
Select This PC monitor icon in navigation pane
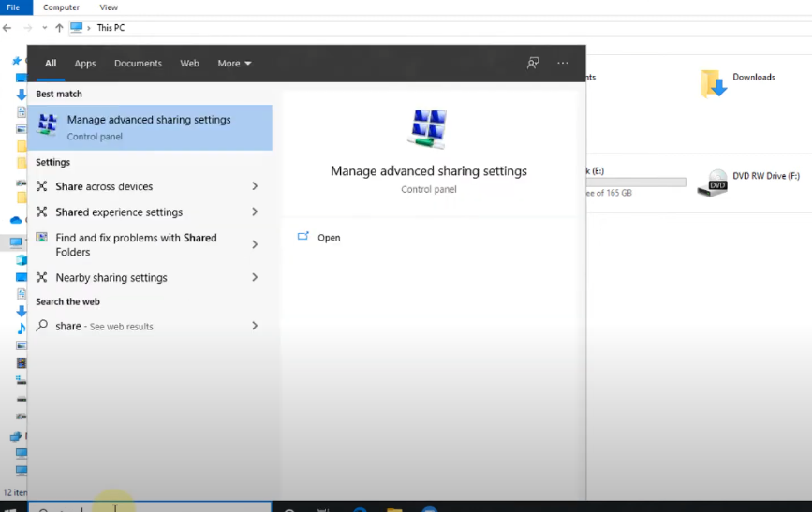click(16, 241)
